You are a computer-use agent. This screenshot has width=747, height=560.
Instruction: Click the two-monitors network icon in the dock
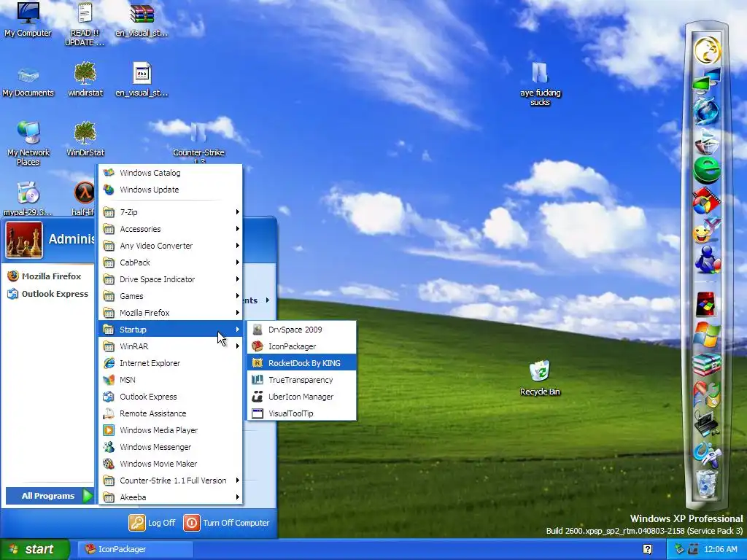[706, 80]
